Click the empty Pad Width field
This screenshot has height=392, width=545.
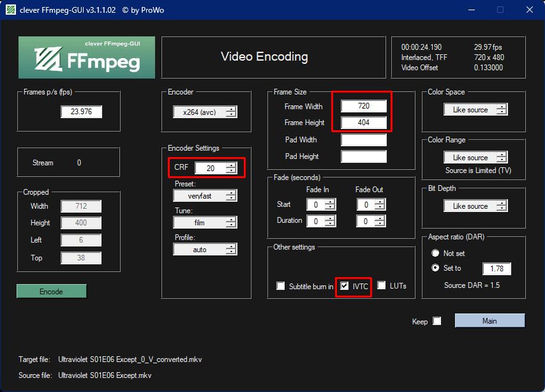[364, 140]
